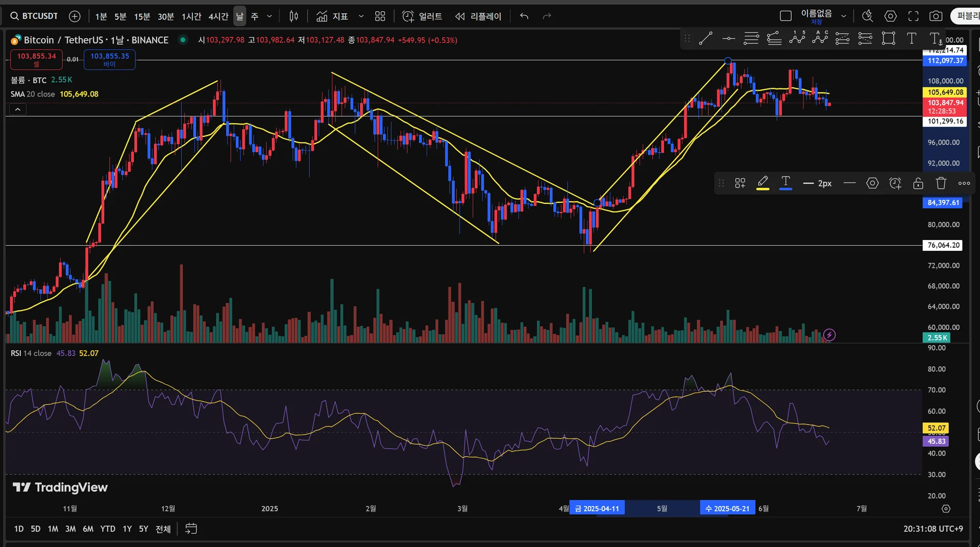
Task: Open drawing settings hexagon gear icon
Action: [872, 183]
